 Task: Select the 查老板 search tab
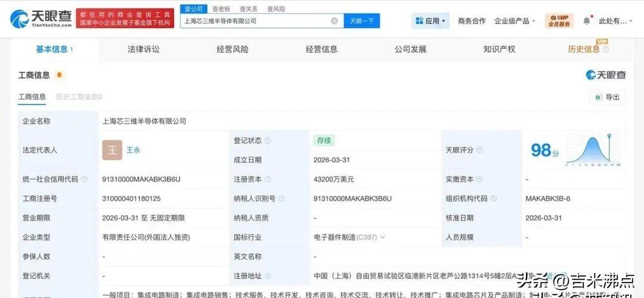click(x=221, y=8)
